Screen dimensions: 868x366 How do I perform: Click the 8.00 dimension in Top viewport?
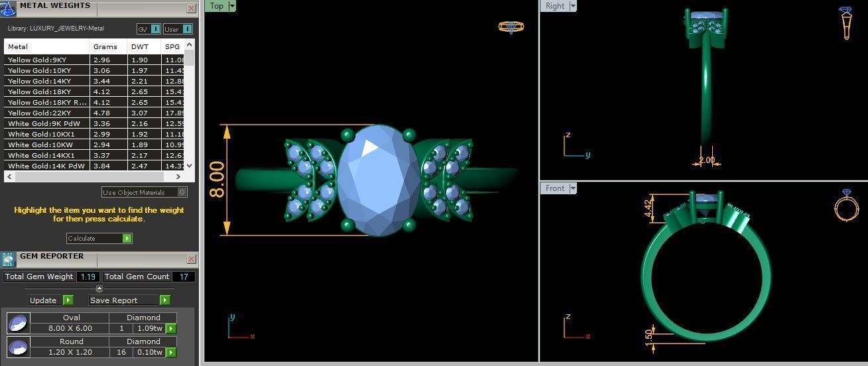pos(217,180)
